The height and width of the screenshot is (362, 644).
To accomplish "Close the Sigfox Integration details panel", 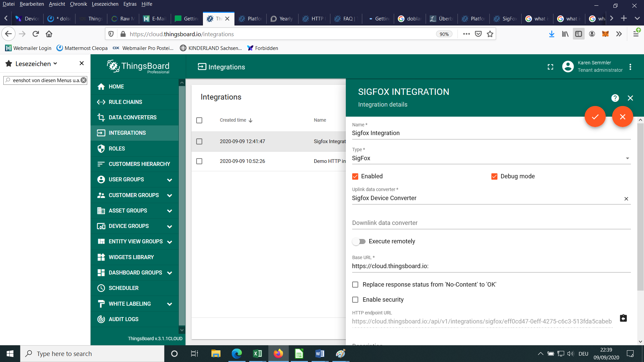I will [x=630, y=98].
